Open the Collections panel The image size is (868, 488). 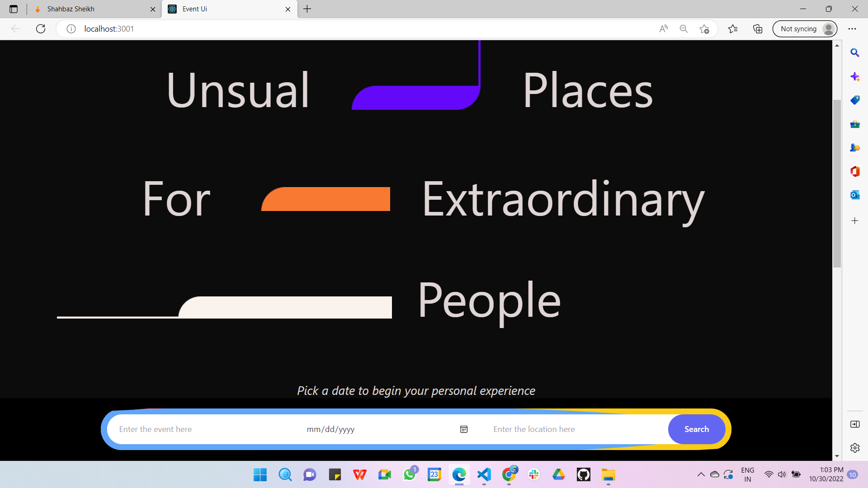click(758, 29)
